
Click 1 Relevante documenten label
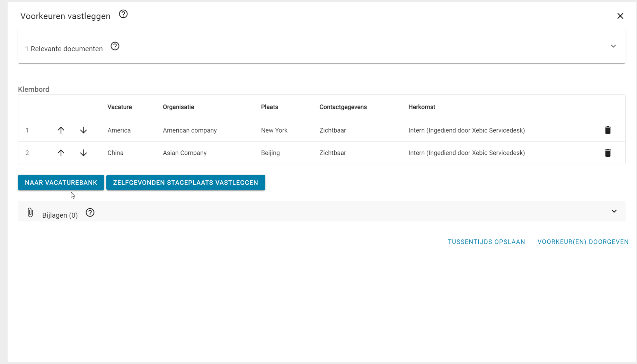tap(64, 49)
